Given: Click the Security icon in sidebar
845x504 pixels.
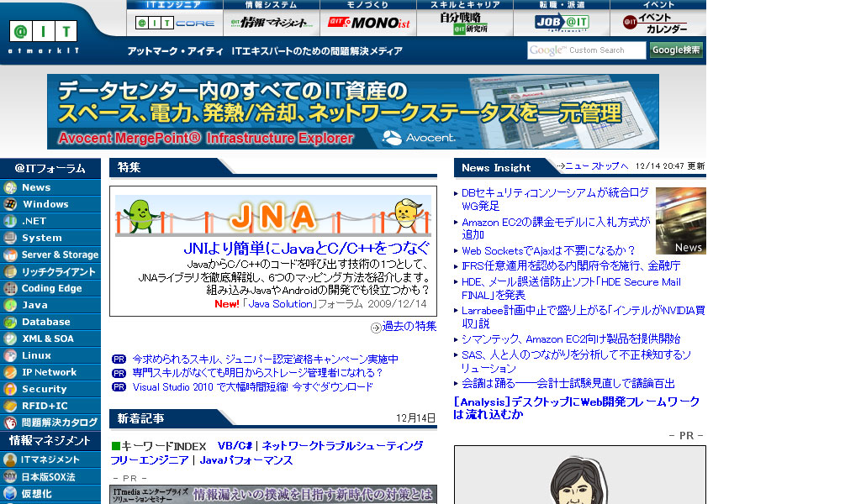Looking at the screenshot, I should point(10,389).
